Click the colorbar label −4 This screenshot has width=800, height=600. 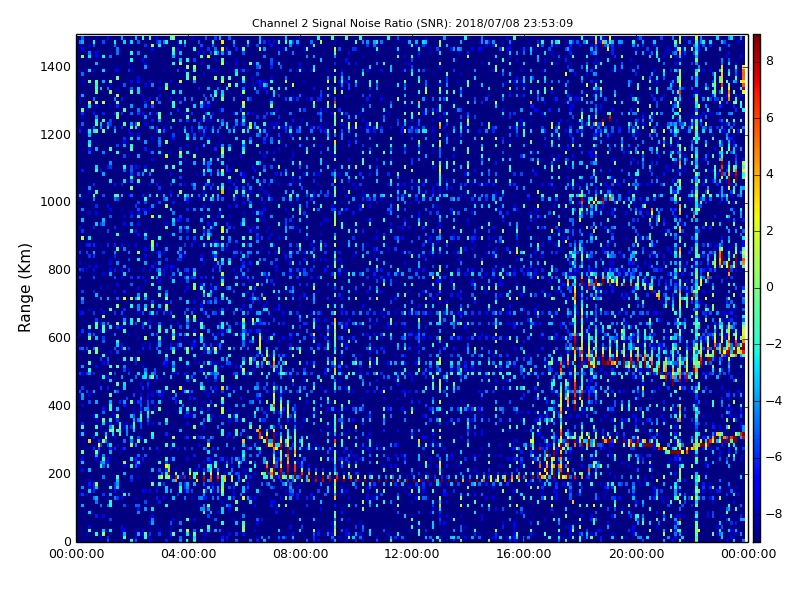773,401
